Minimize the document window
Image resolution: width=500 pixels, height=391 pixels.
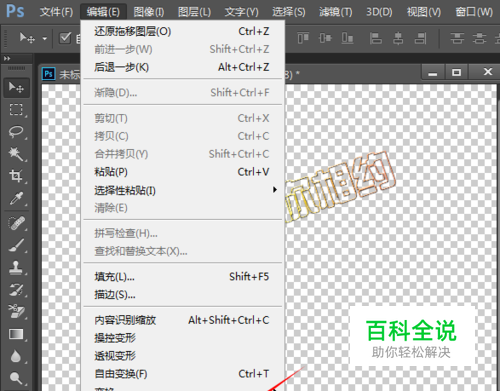pos(433,72)
